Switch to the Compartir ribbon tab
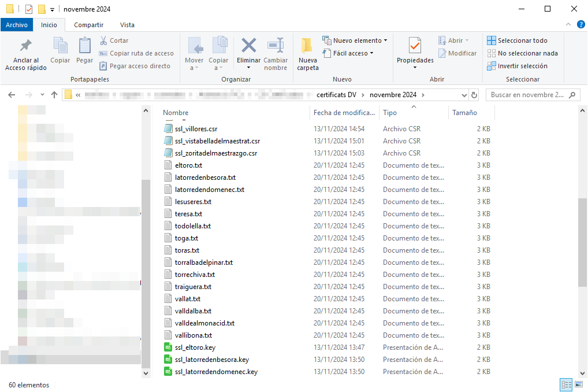Screen dimensions: 588x392 point(88,25)
